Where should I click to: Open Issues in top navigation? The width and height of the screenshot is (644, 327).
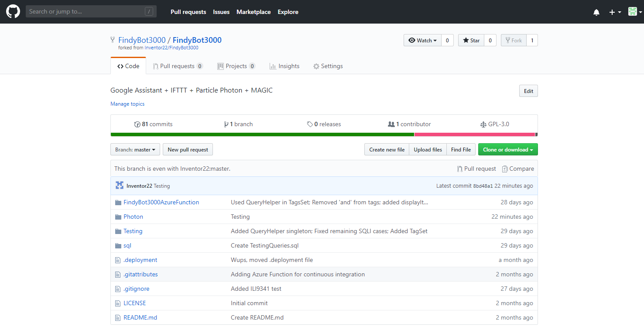click(x=221, y=12)
